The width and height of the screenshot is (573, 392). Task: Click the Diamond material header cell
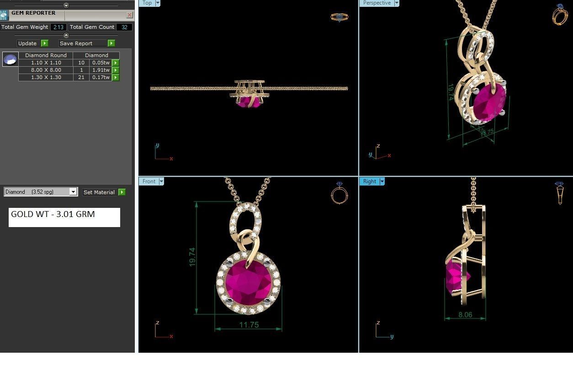96,55
